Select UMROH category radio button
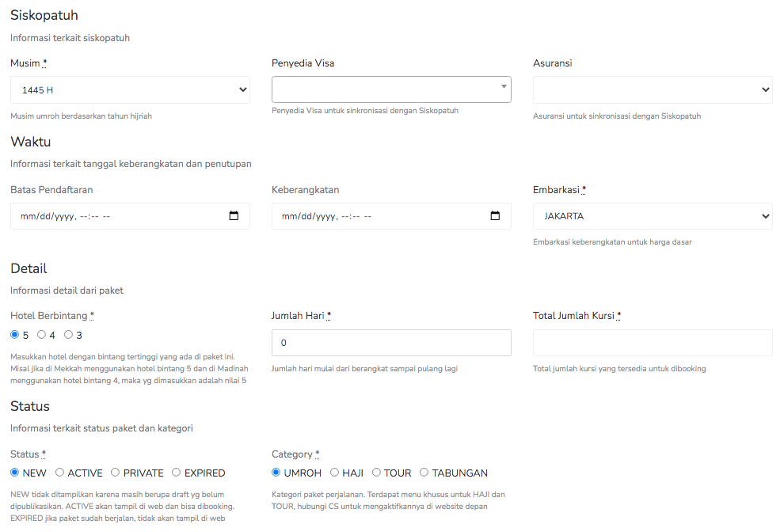Viewport: 784px width, 532px height. click(276, 473)
